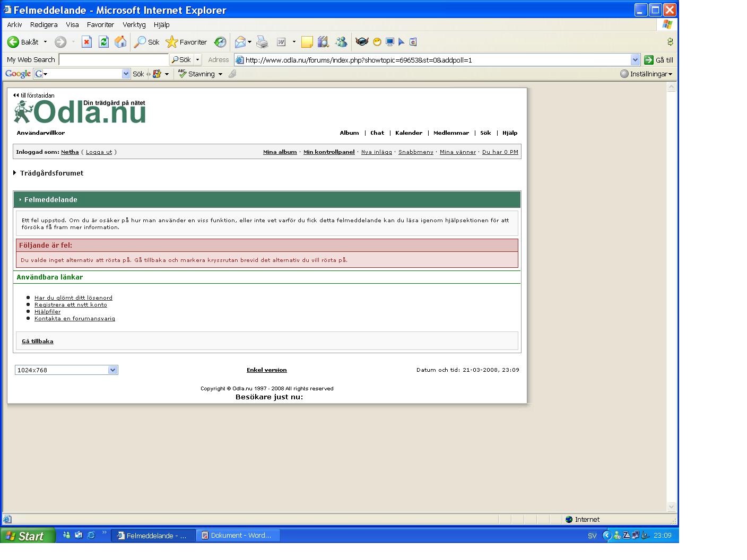Go to the browser home page icon

[x=120, y=42]
